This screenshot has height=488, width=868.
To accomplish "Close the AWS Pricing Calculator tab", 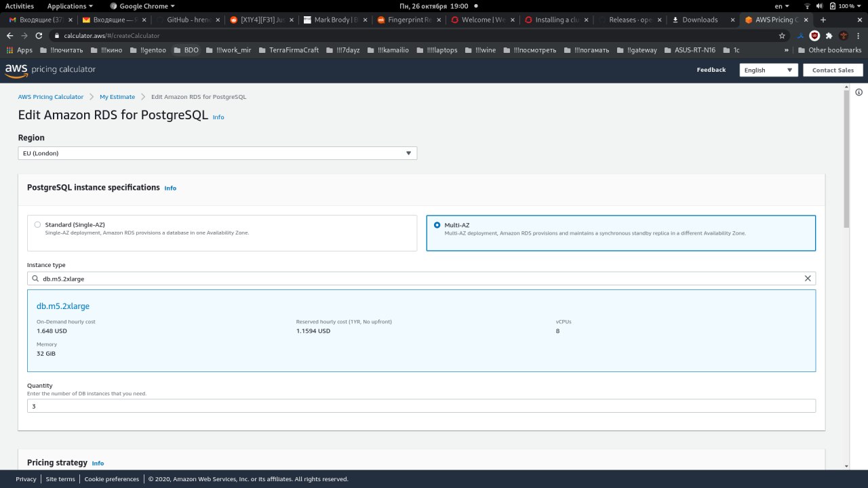I will [x=807, y=20].
